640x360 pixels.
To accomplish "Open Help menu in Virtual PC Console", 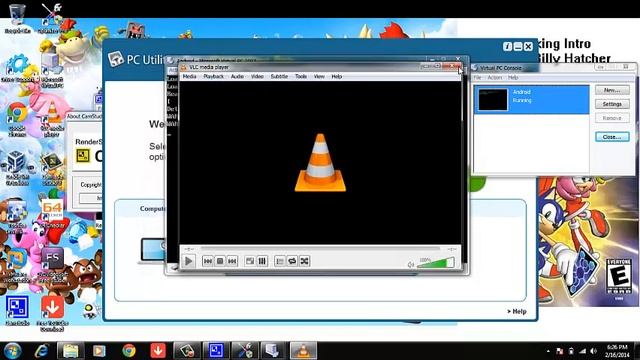I will (x=513, y=77).
